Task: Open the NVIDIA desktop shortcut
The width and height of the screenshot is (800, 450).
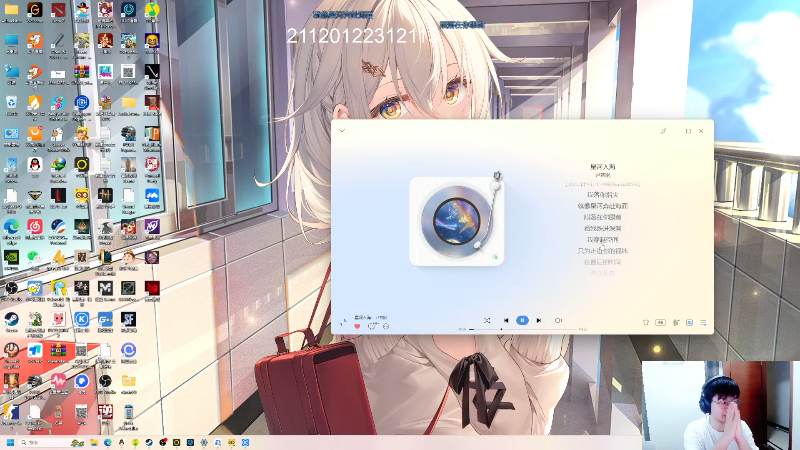Action: tap(11, 260)
